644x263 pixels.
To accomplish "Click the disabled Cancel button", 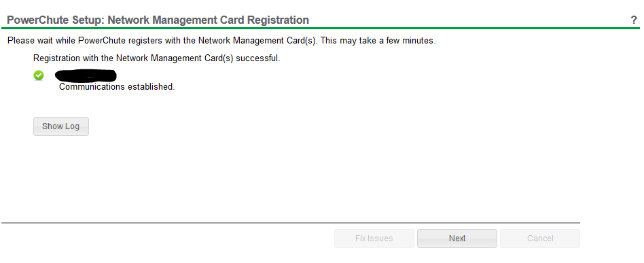I will pyautogui.click(x=540, y=239).
